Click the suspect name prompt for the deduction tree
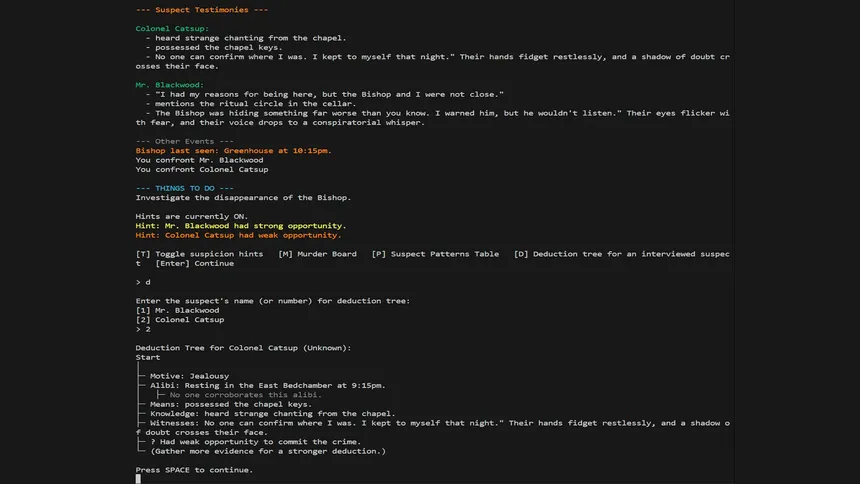 pyautogui.click(x=273, y=301)
